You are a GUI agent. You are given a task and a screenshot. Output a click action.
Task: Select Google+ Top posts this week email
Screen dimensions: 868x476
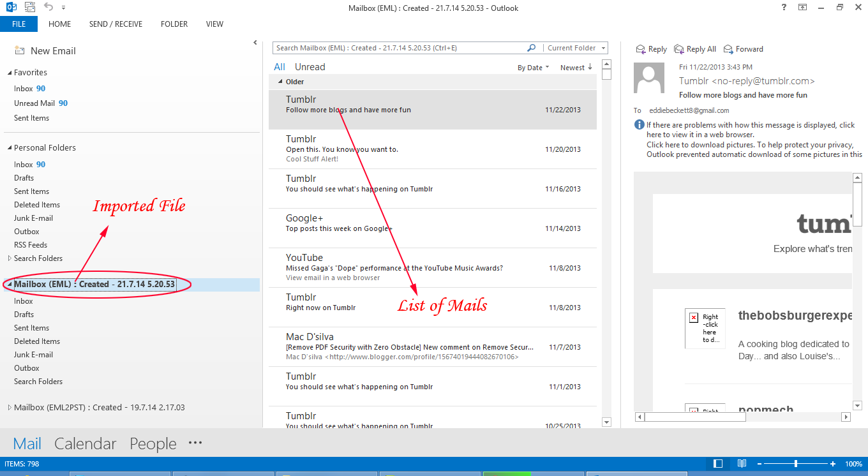tap(433, 228)
